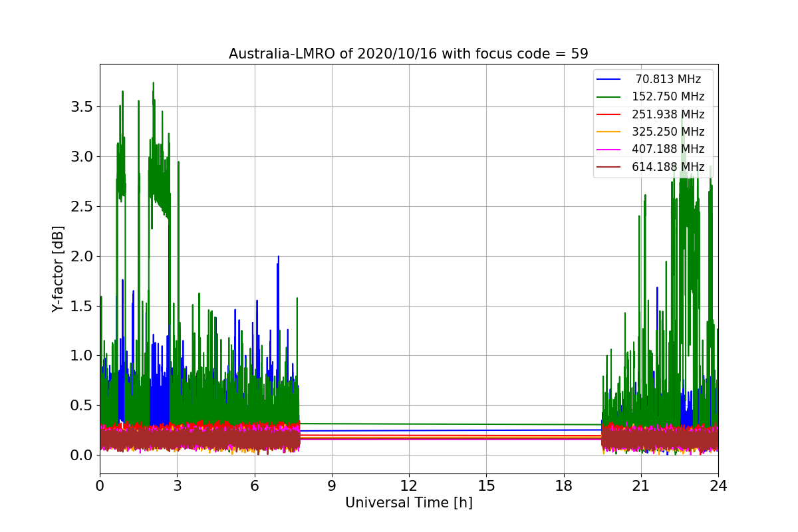Select the 152.750 MHz legend label
798x532 pixels.
(x=668, y=96)
